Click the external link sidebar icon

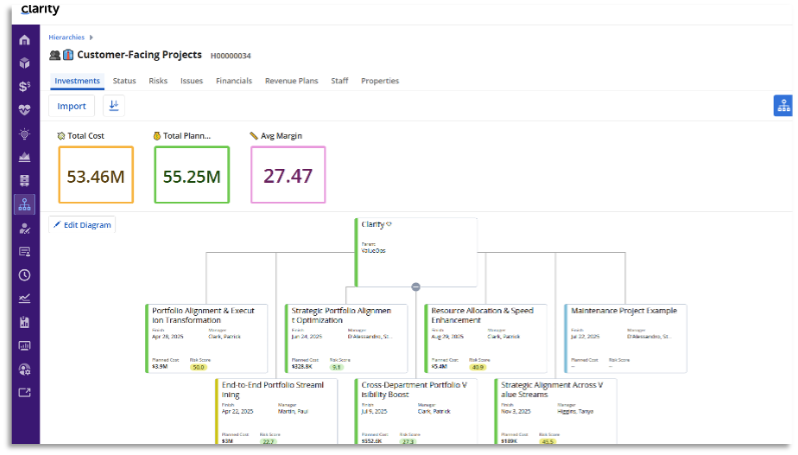[24, 392]
